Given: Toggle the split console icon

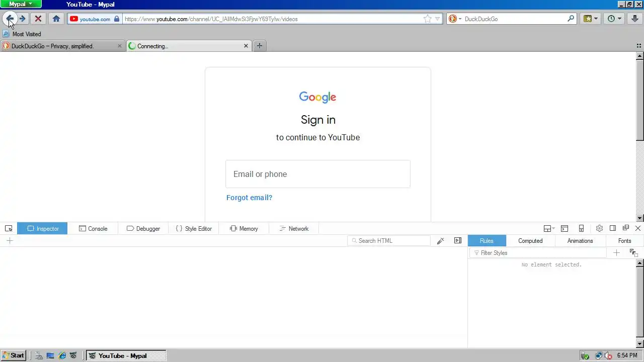Looking at the screenshot, I should 565,228.
